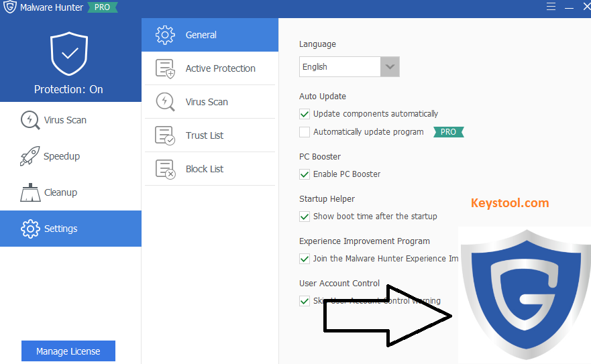Viewport: 591px width, 364px height.
Task: Click the Block List cross icon
Action: [165, 169]
